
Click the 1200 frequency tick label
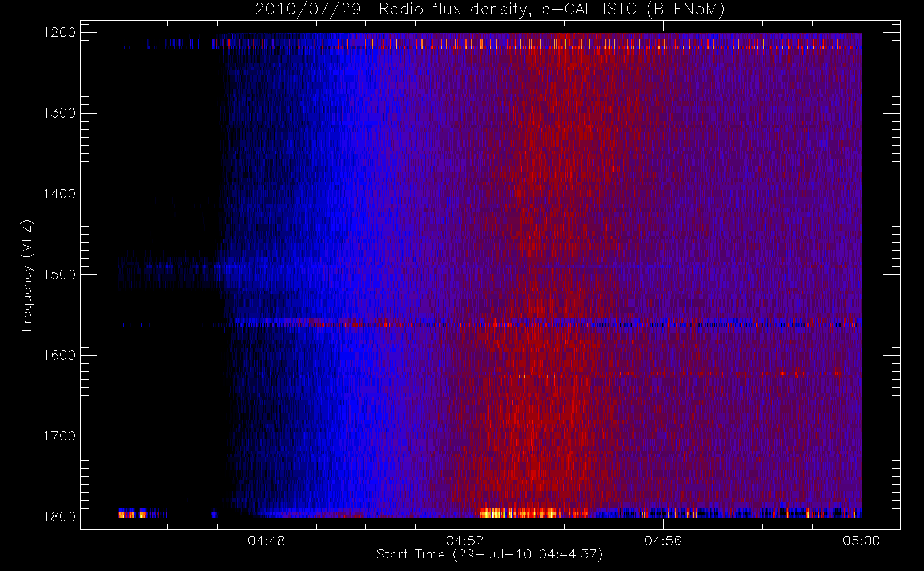[59, 33]
